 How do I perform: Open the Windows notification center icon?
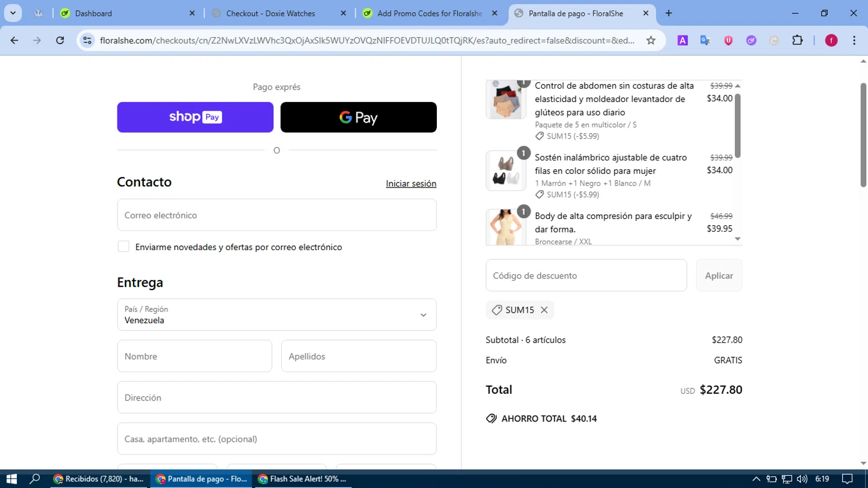847,479
